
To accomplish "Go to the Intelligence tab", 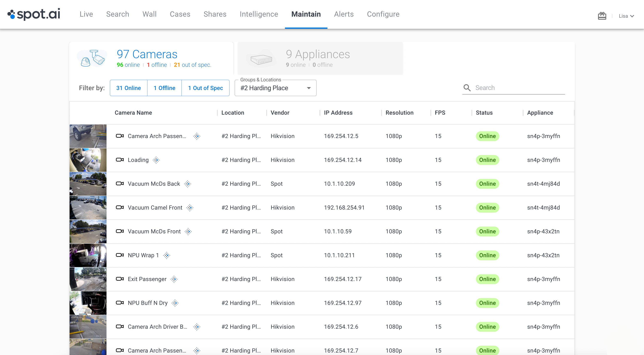I will click(x=259, y=14).
